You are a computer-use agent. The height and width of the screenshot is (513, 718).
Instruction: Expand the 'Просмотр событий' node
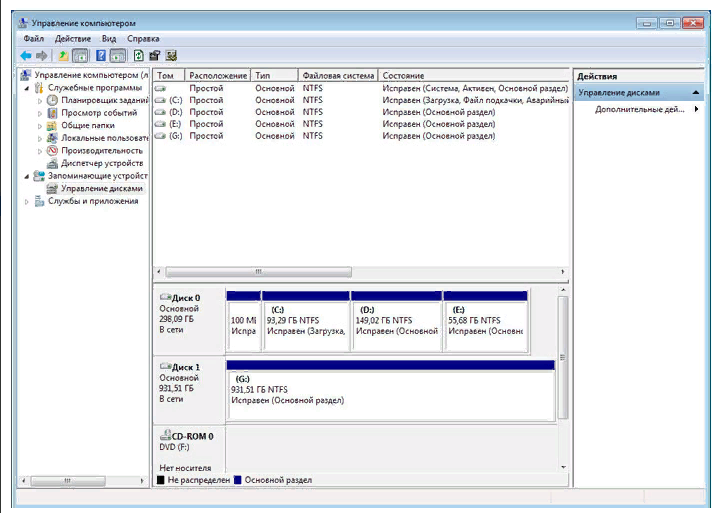[40, 113]
